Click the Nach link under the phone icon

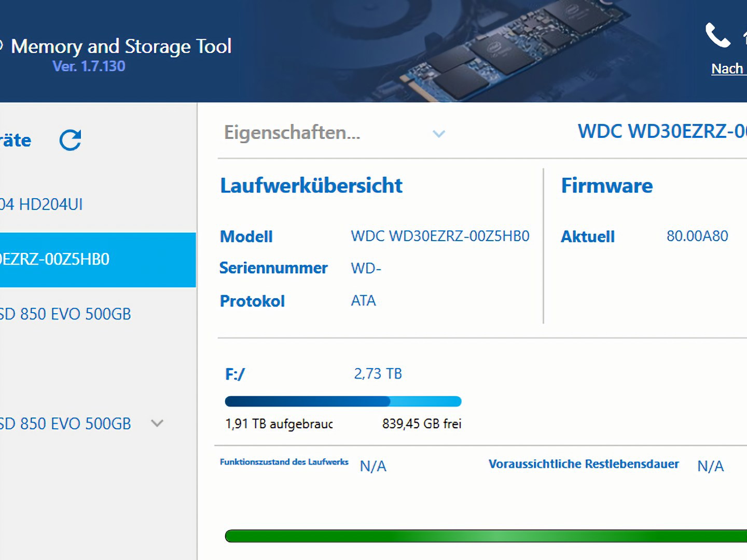tap(727, 68)
